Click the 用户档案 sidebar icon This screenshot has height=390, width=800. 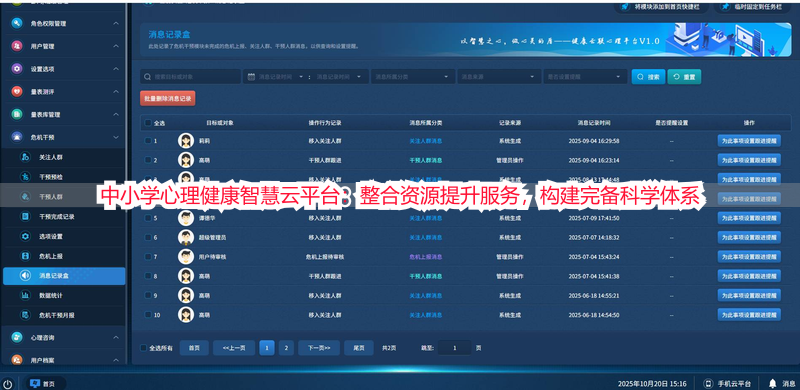point(17,360)
